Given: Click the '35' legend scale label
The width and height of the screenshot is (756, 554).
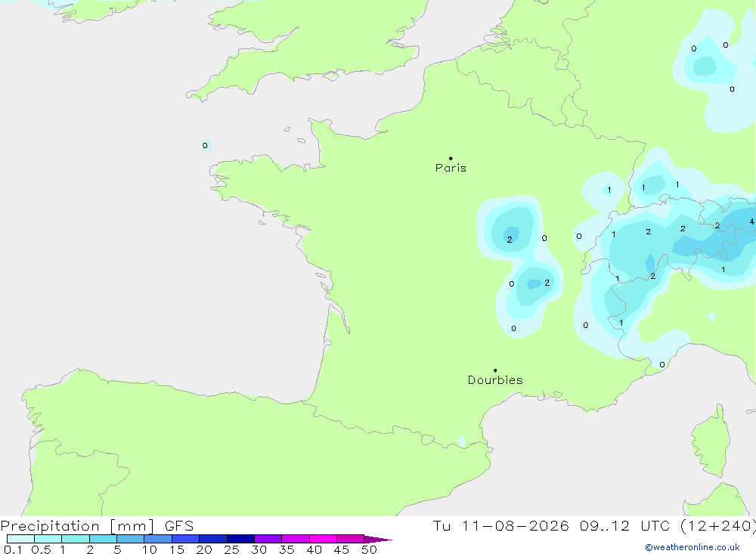Looking at the screenshot, I should 287,549.
